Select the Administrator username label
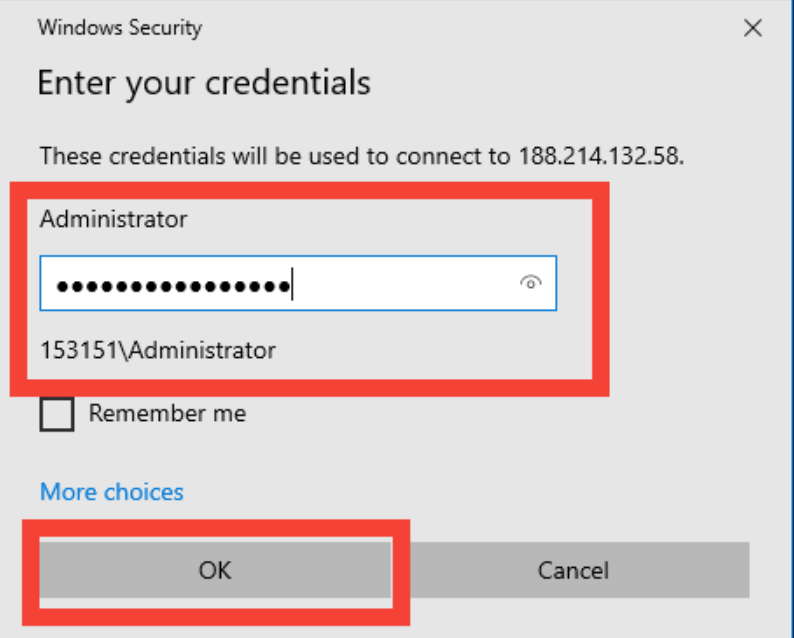The height and width of the screenshot is (638, 794). coord(113,218)
